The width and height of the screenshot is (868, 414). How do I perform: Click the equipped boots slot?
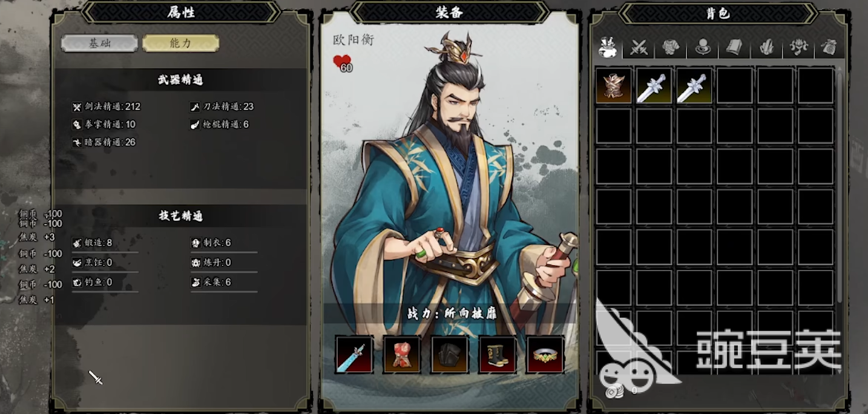coord(498,354)
